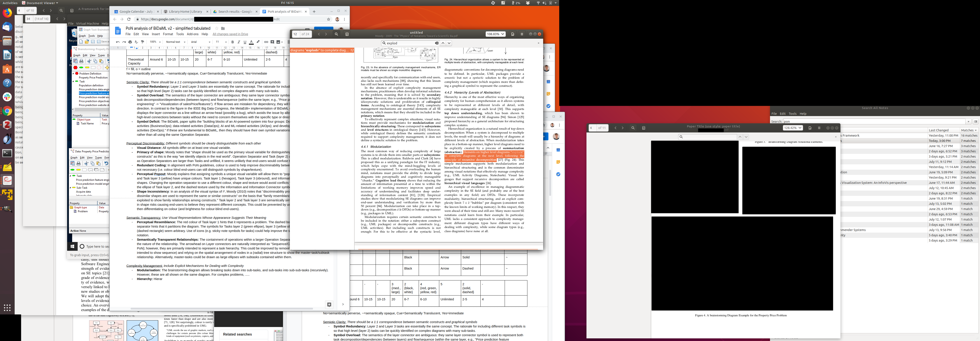Open the Add-ons menu in Docs
Screen dimensions: 980x341
[192, 34]
